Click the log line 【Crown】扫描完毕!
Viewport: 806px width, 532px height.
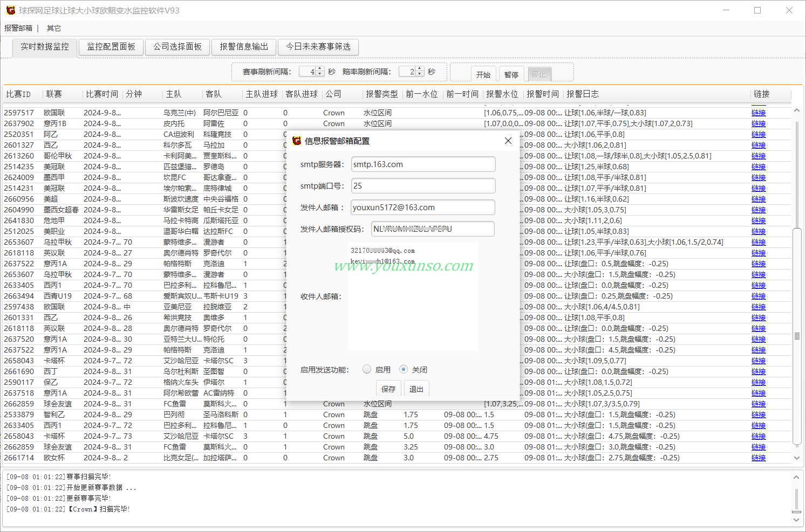(x=68, y=509)
